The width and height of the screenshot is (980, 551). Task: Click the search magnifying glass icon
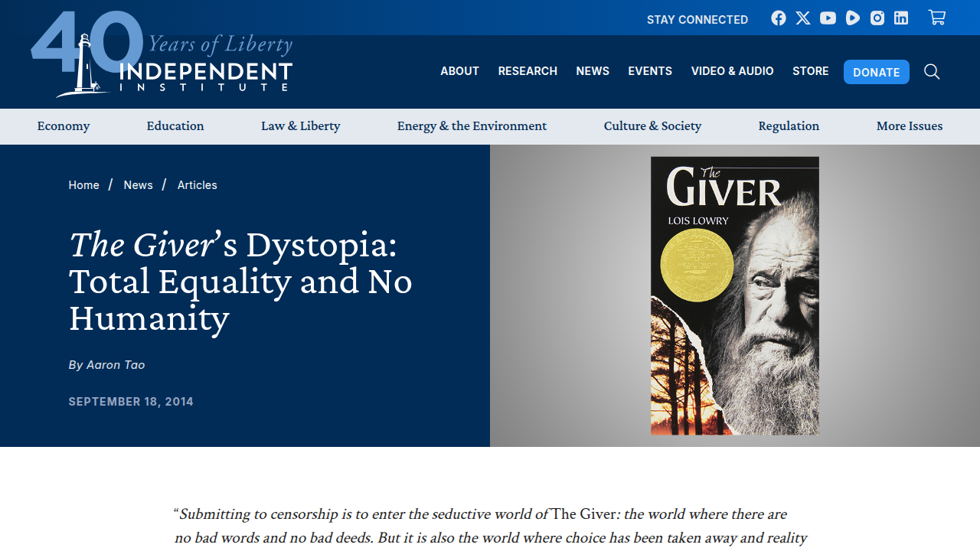coord(932,72)
